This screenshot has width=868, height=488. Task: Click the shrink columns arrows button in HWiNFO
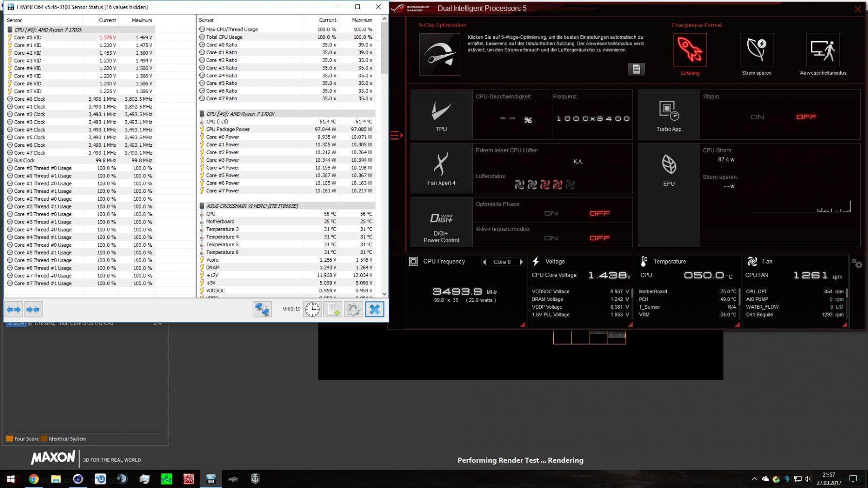tap(33, 309)
